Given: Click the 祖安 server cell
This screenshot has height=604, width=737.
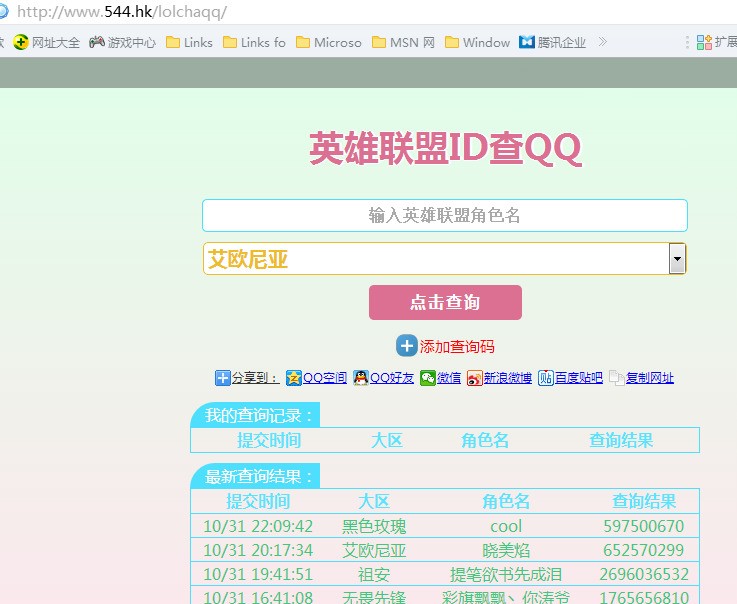Looking at the screenshot, I should 374,574.
